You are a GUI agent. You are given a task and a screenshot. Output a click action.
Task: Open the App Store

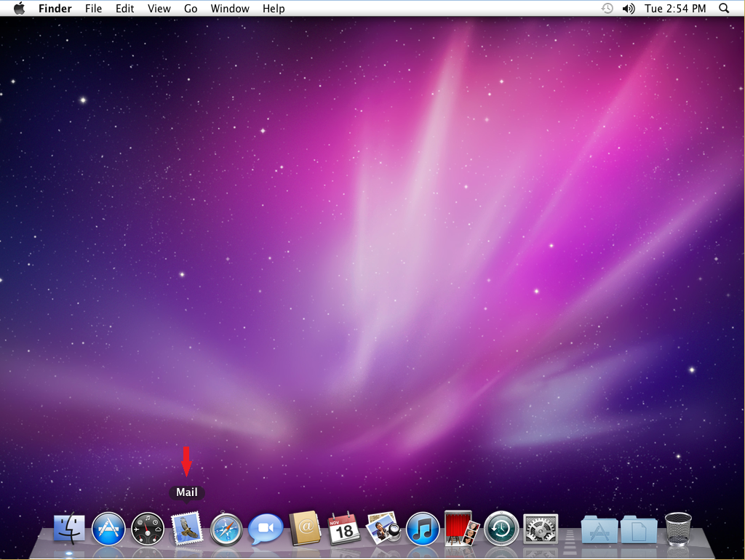pos(109,529)
